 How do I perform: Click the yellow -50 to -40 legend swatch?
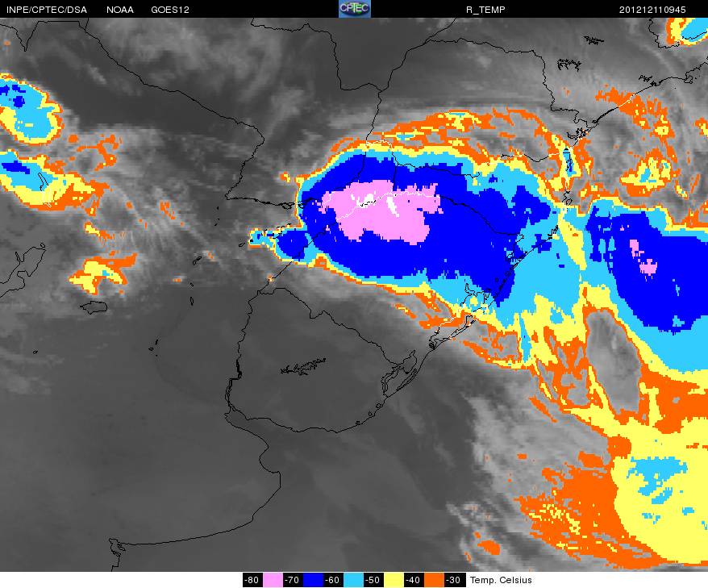[x=394, y=580]
